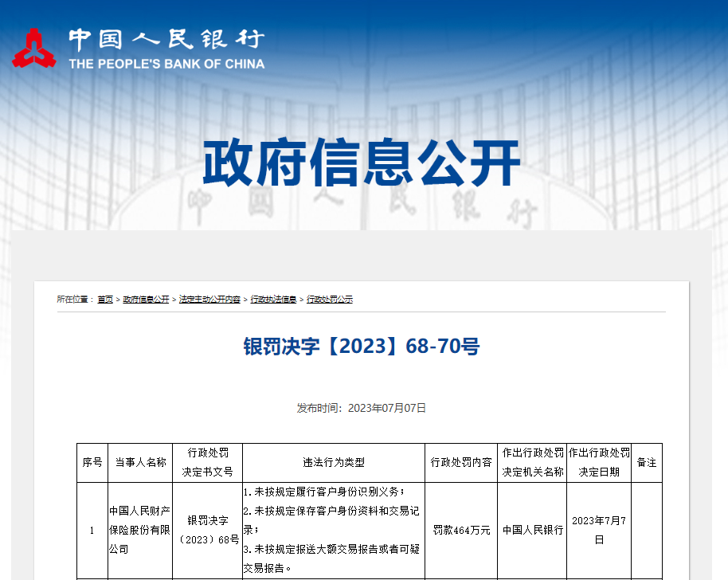Select the 序号 column header
The height and width of the screenshot is (580, 728).
pos(92,463)
